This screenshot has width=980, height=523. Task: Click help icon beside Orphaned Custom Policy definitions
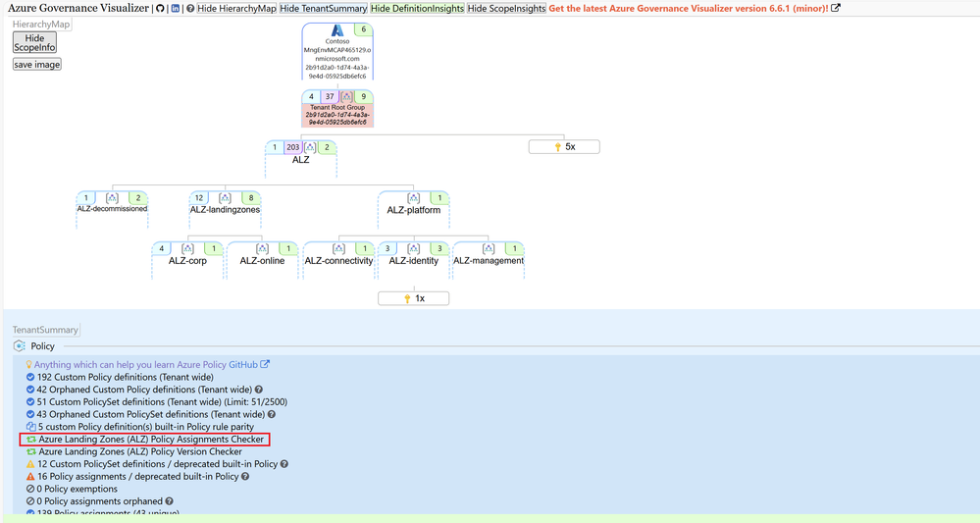point(259,390)
